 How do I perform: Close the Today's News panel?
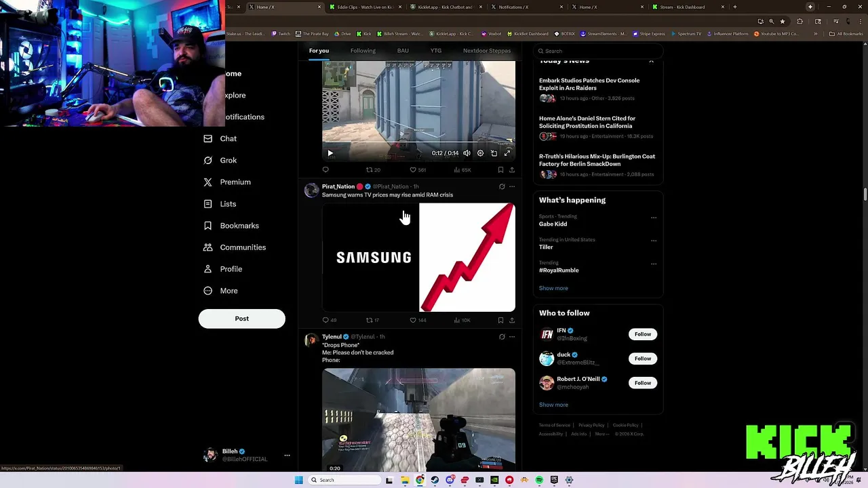pyautogui.click(x=651, y=62)
